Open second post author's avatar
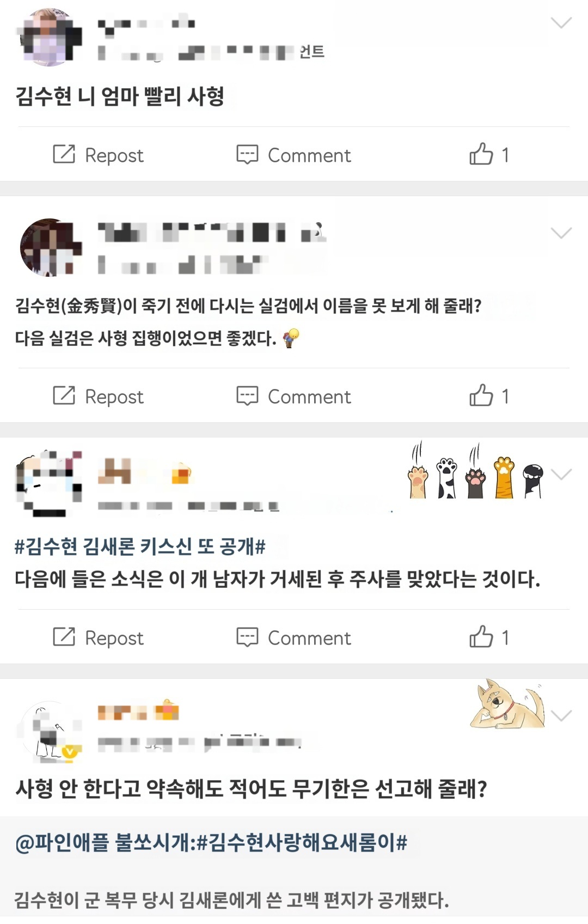Image resolution: width=588 pixels, height=924 pixels. click(x=50, y=248)
